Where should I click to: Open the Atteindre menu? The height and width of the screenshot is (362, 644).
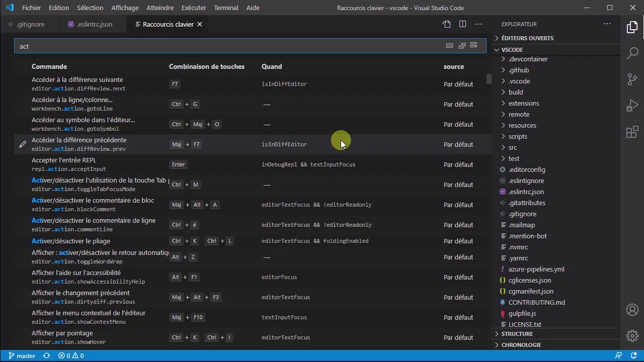pyautogui.click(x=160, y=8)
